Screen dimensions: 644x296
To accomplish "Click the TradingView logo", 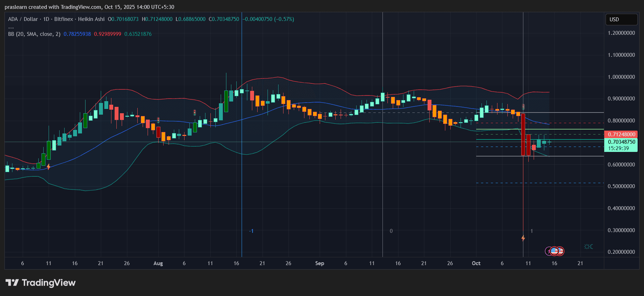I will pyautogui.click(x=40, y=283).
